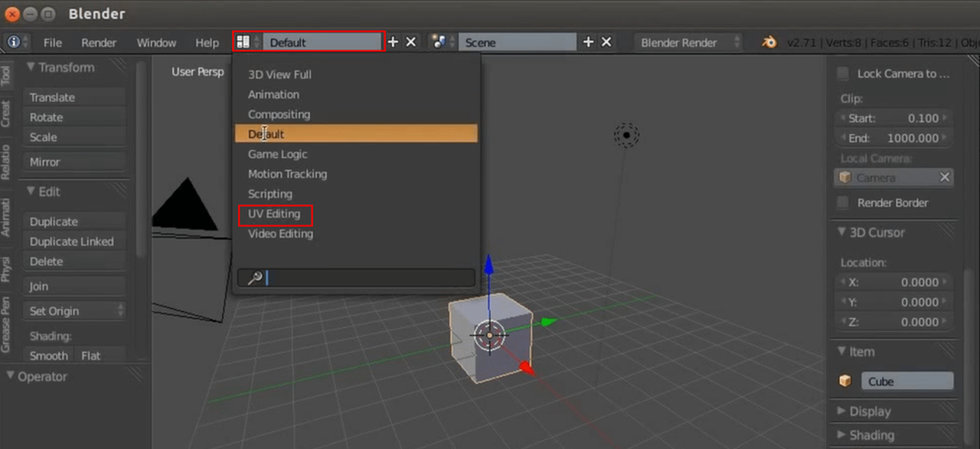
Task: Switch to the Grease Pencil shelf tab
Action: pos(6,325)
